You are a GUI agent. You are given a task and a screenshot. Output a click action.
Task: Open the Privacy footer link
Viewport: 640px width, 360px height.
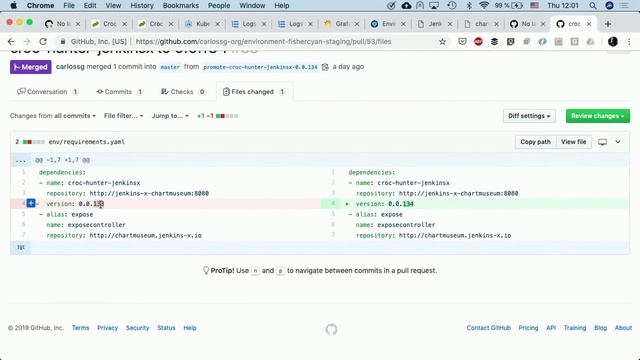[107, 328]
